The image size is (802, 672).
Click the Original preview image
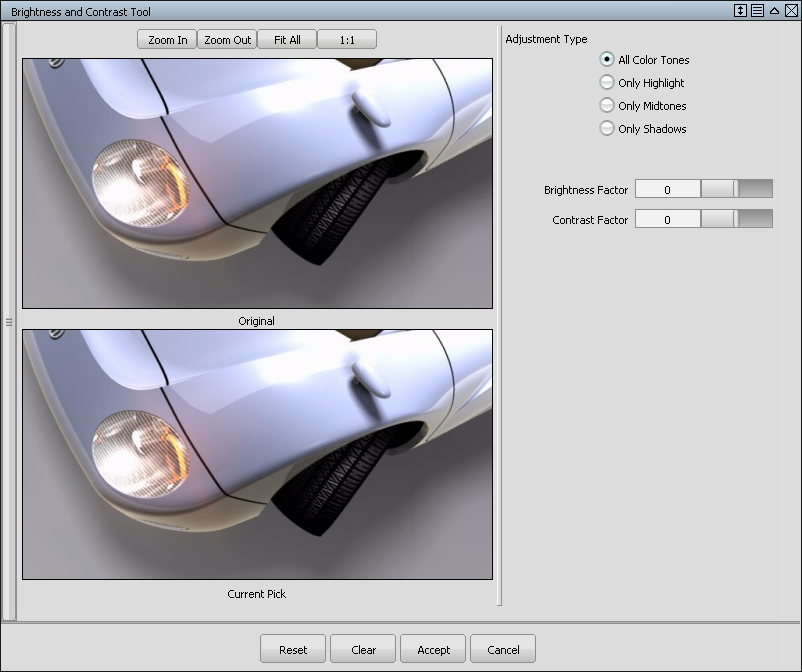(x=256, y=182)
